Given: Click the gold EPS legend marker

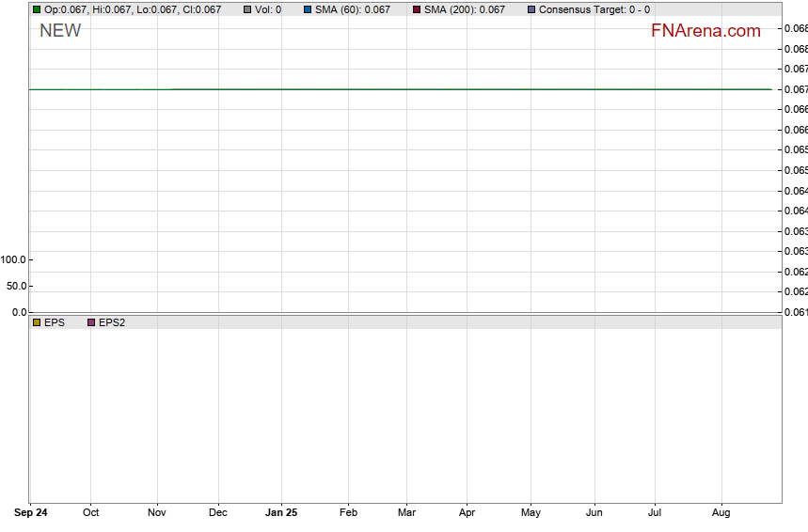Looking at the screenshot, I should point(37,322).
